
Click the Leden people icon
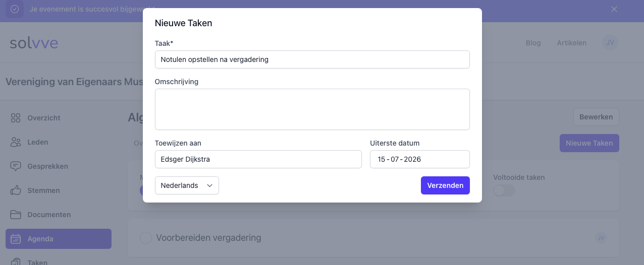click(16, 142)
